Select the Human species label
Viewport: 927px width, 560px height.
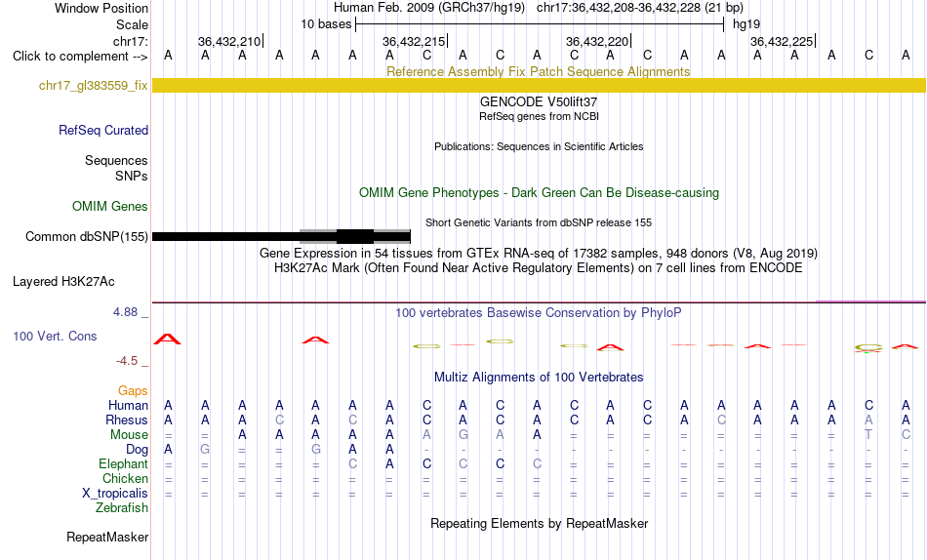pyautogui.click(x=128, y=406)
